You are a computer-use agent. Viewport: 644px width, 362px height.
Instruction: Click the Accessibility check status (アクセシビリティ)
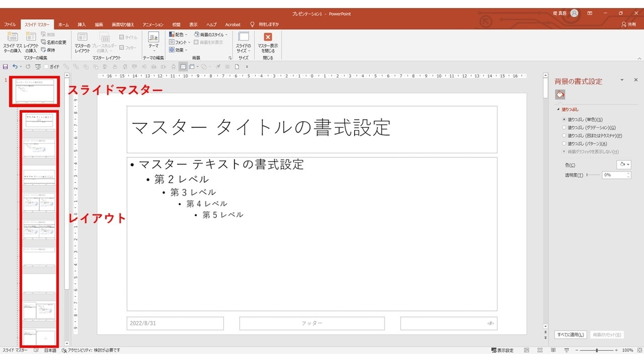click(x=91, y=350)
